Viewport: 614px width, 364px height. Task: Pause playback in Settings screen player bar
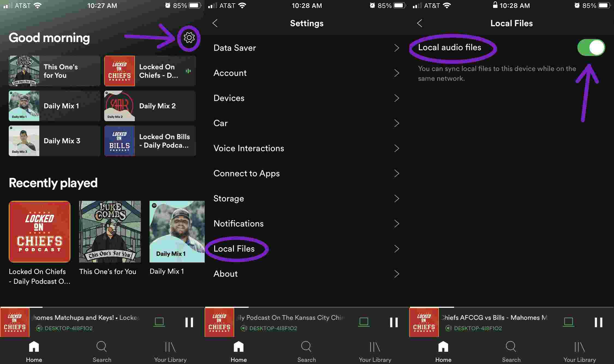(x=394, y=322)
